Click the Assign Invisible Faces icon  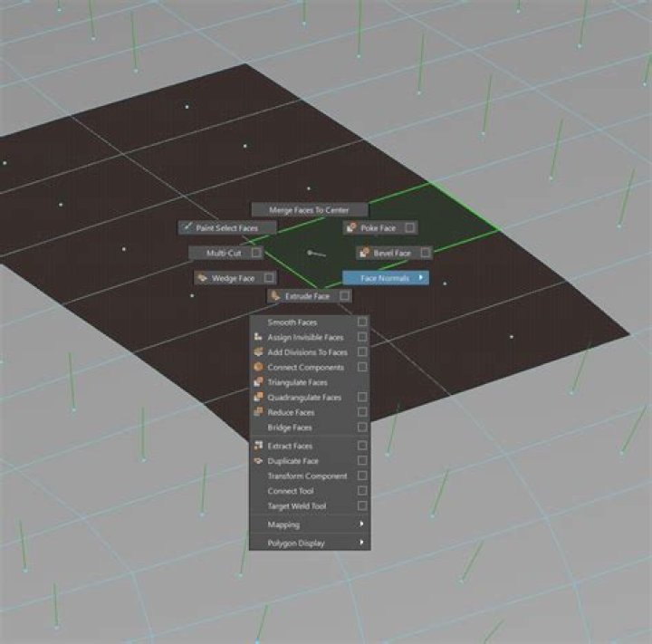click(x=258, y=337)
